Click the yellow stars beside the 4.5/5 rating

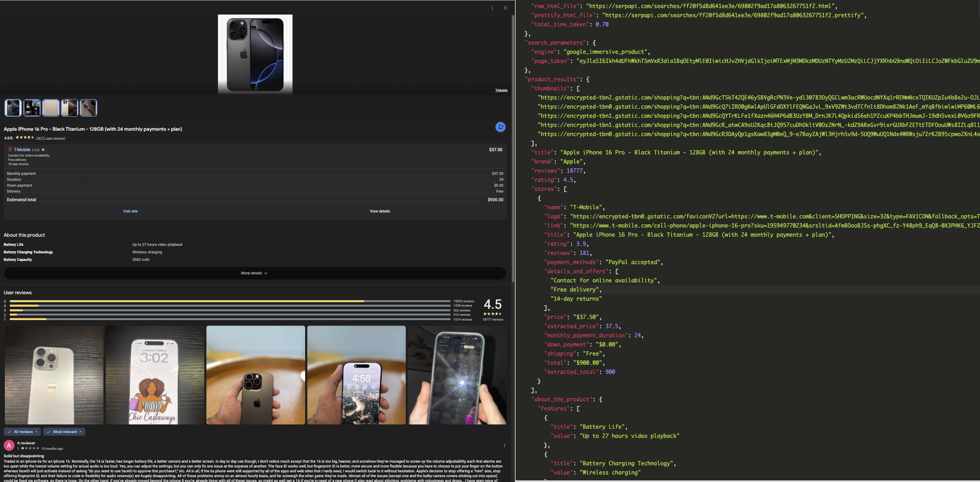pyautogui.click(x=24, y=138)
